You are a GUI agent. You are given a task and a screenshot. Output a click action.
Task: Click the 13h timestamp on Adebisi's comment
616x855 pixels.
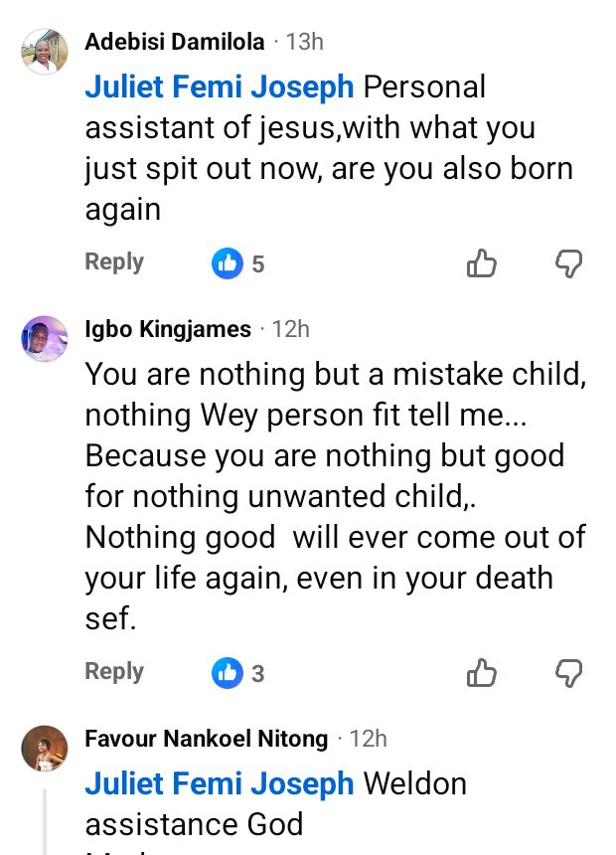tap(304, 42)
